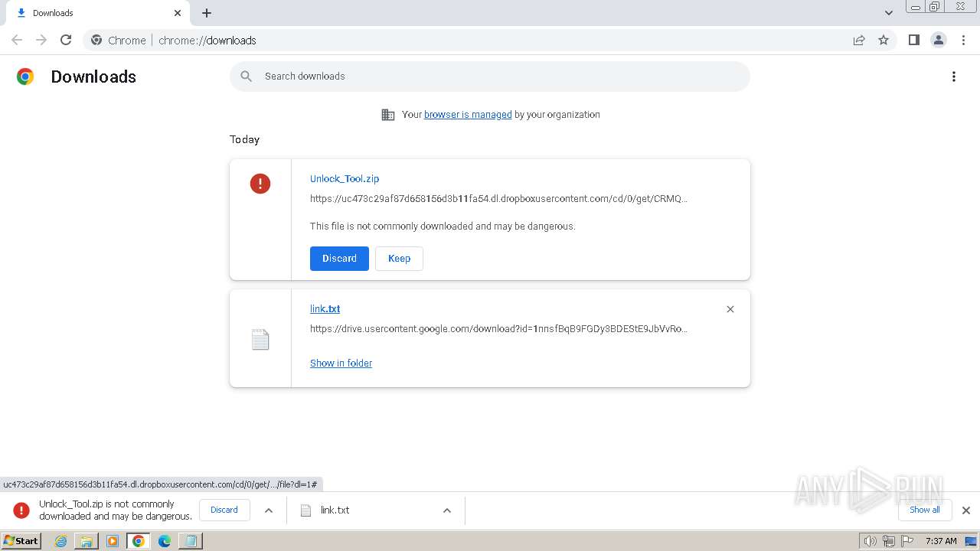Keep the Unlock_Tool.zip download
The height and width of the screenshot is (551, 980).
point(399,259)
